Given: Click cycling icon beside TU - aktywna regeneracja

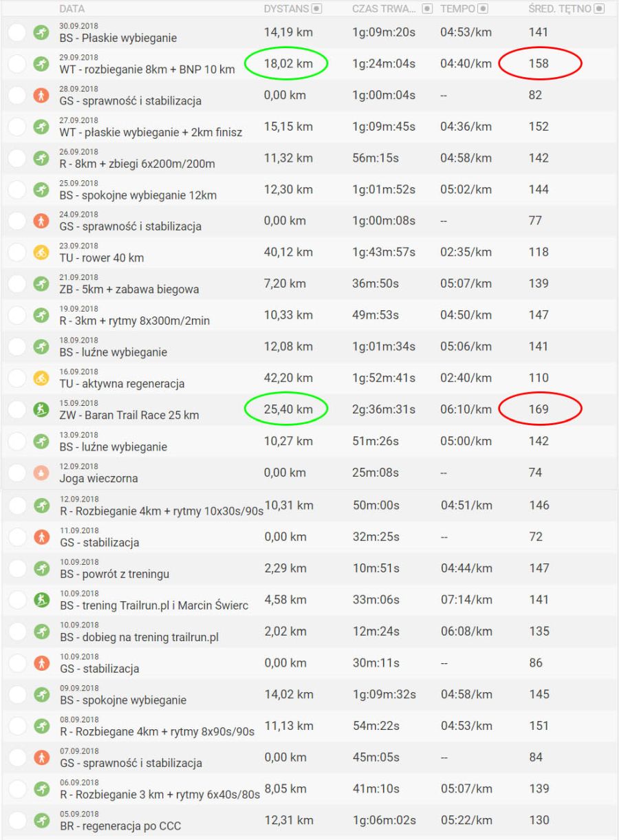Looking at the screenshot, I should click(x=41, y=378).
